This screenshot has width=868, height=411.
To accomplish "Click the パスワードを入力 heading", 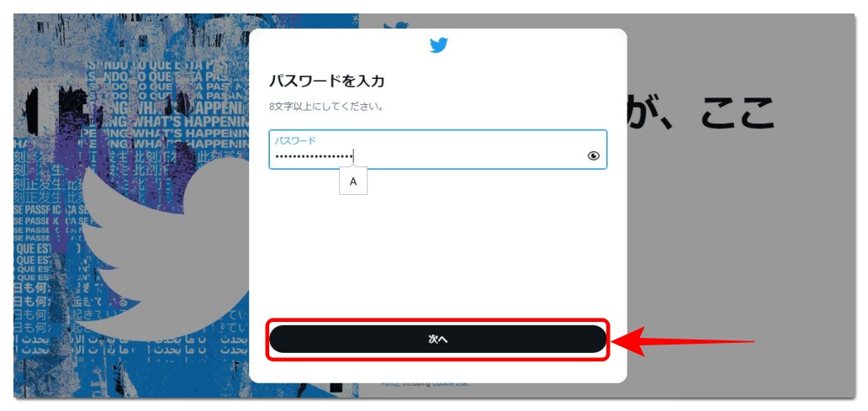I will [x=326, y=82].
